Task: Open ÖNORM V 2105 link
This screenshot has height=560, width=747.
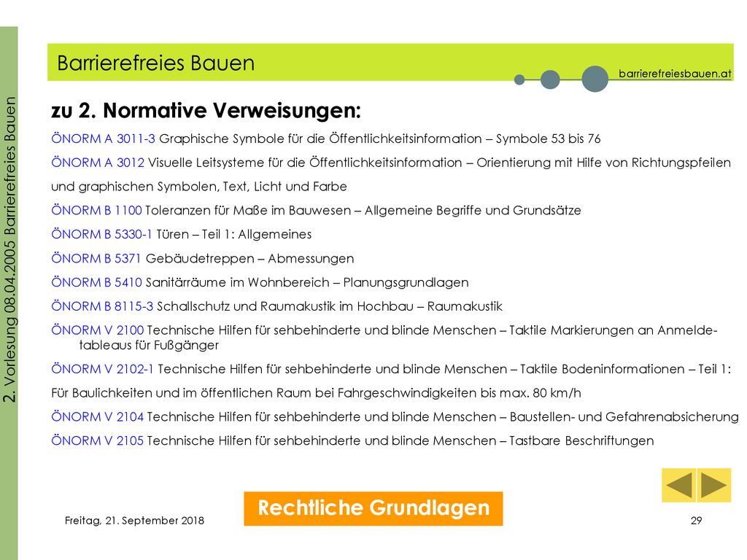Action: [97, 440]
